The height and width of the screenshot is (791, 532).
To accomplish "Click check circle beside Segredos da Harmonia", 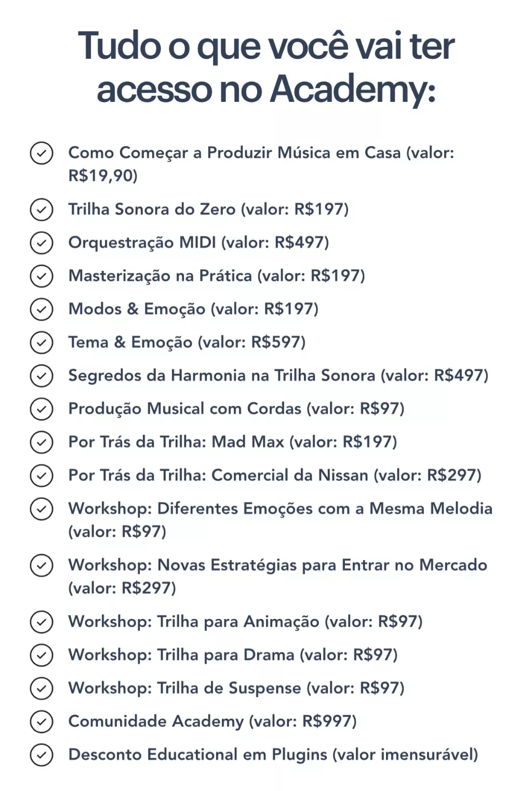I will 42,376.
